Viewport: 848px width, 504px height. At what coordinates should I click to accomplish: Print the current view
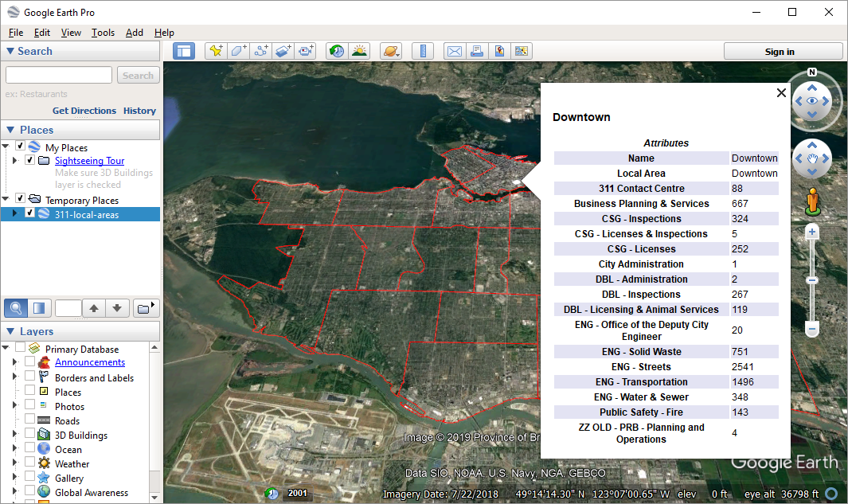[477, 52]
